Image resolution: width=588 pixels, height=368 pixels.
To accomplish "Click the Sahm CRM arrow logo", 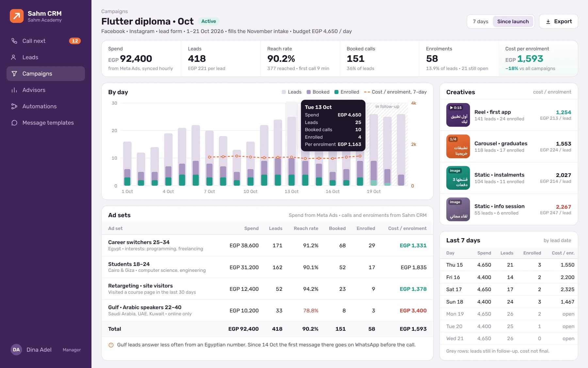I will click(x=17, y=16).
